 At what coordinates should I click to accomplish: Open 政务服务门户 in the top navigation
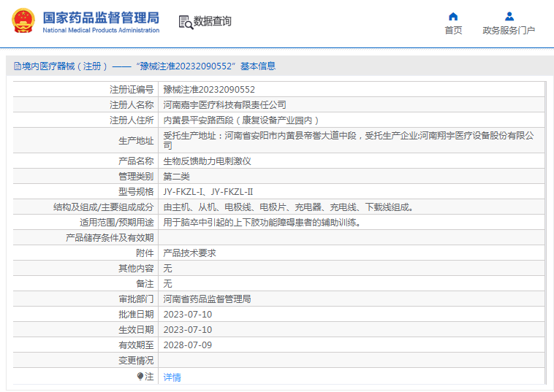[x=509, y=31]
